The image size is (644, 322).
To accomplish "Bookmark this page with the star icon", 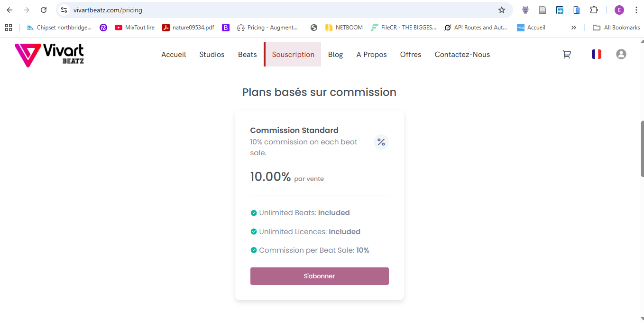I will [501, 10].
